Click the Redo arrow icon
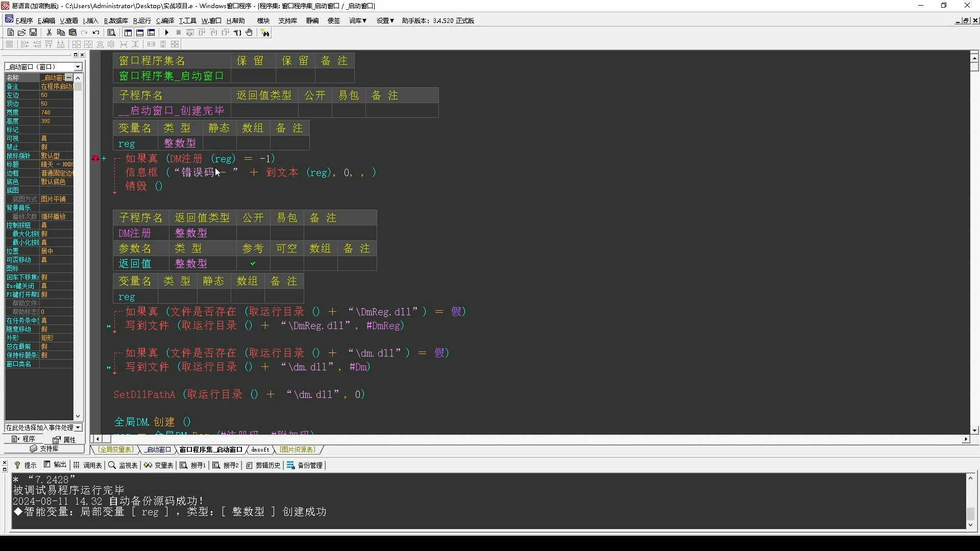Image resolution: width=980 pixels, height=551 pixels. click(x=84, y=33)
